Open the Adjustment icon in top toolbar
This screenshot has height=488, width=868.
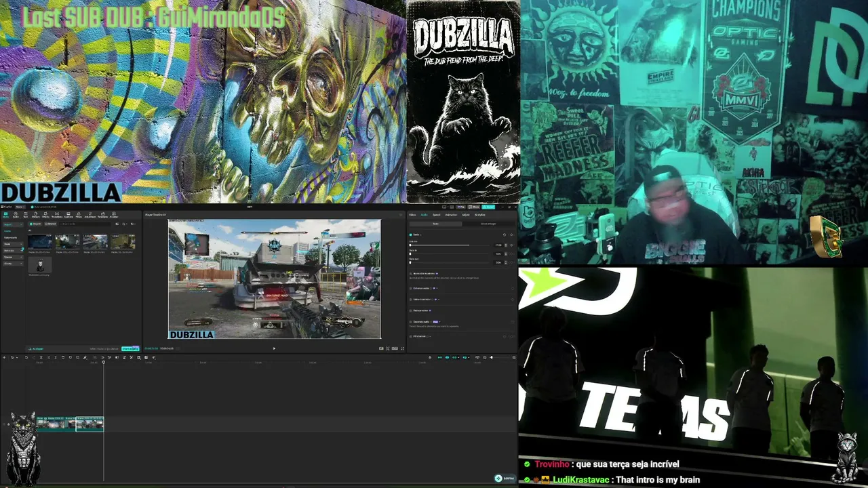(x=90, y=215)
